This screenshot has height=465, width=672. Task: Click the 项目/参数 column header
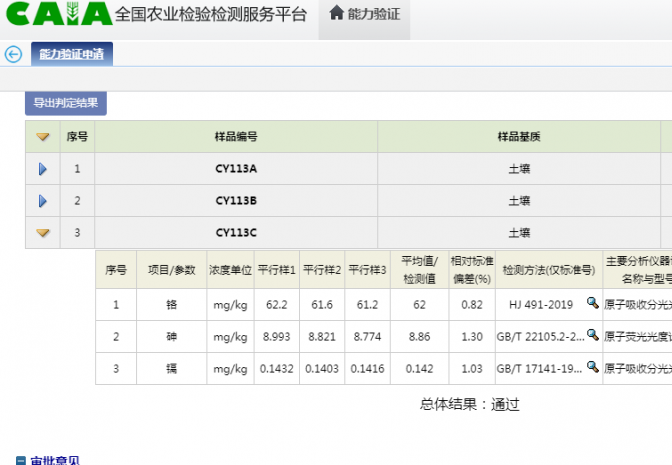pyautogui.click(x=171, y=270)
